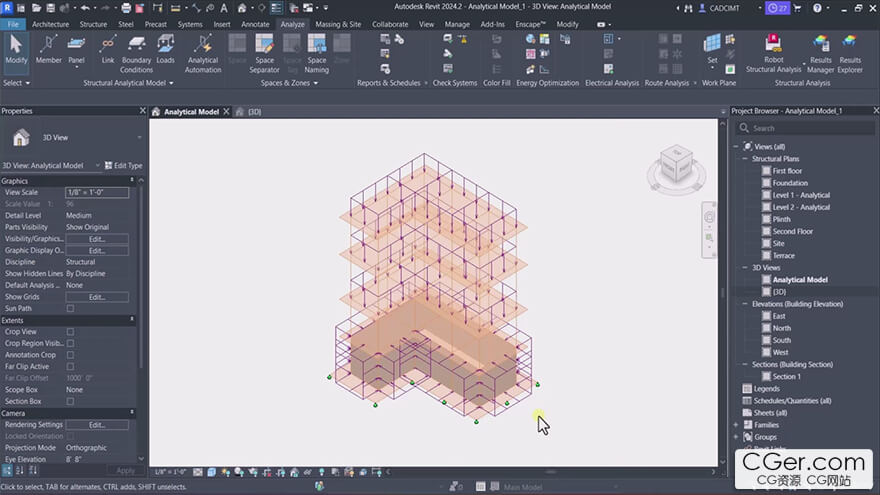
Task: Expand the Families tree node
Action: [x=736, y=425]
